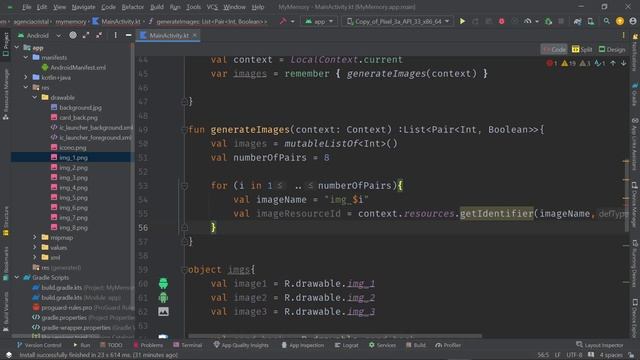The image size is (640, 360).
Task: Expand the mipmap folder
Action: [35, 237]
